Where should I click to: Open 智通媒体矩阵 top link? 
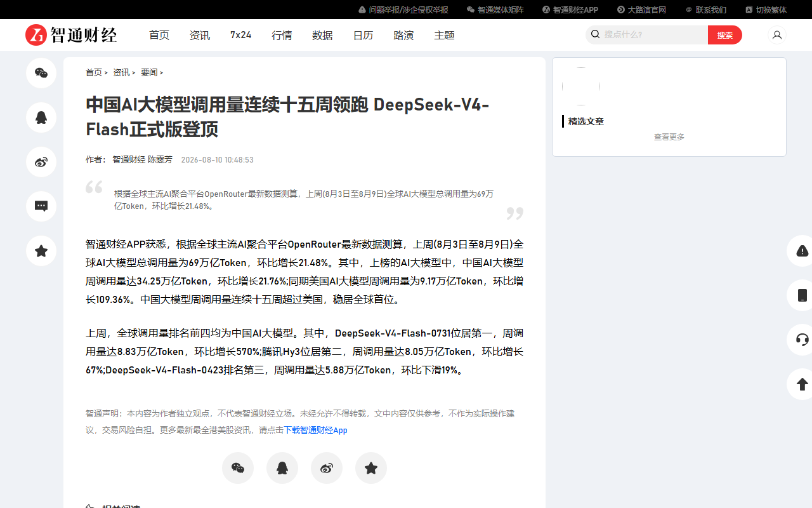click(495, 10)
